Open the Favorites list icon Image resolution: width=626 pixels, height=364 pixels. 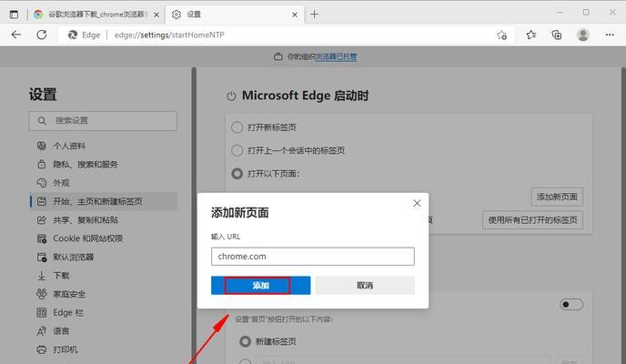click(530, 35)
